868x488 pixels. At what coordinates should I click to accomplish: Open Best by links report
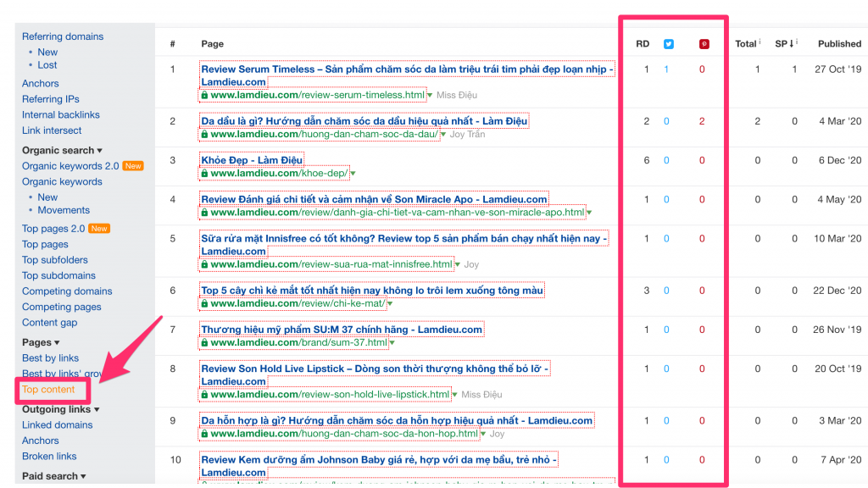[50, 358]
